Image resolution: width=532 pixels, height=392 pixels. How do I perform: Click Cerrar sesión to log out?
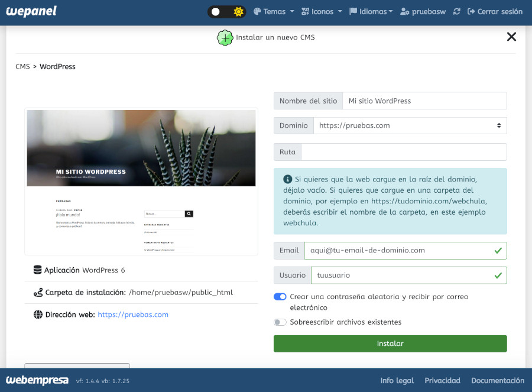495,12
